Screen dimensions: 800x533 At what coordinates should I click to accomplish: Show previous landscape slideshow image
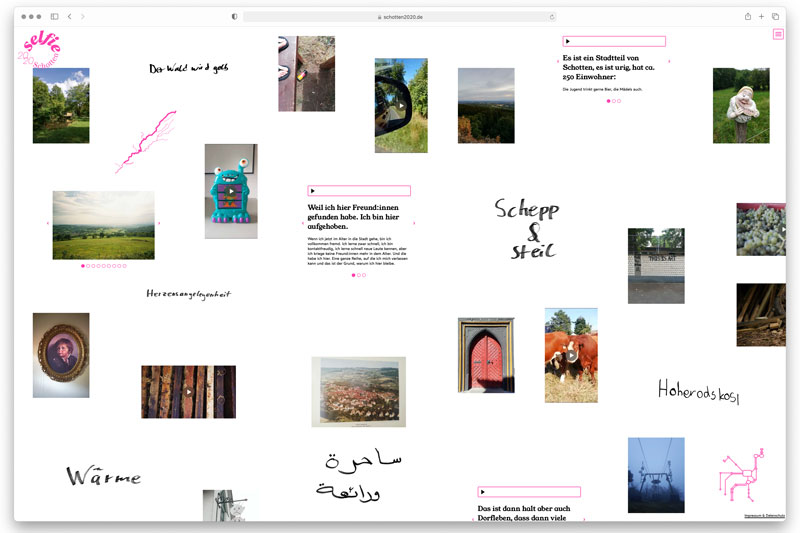point(48,223)
